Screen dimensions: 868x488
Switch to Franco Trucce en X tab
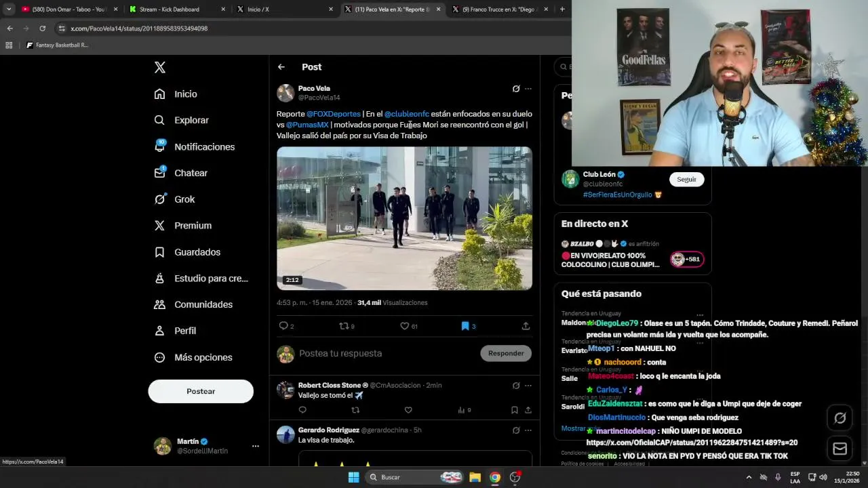(500, 9)
